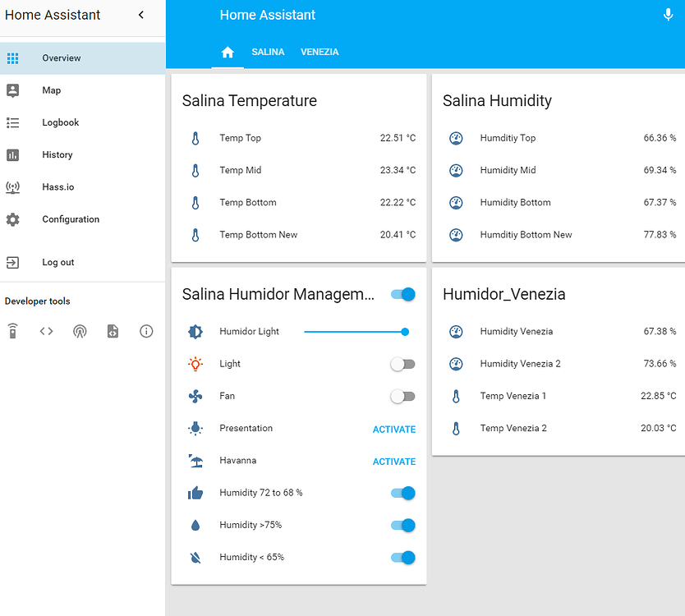Open the Info panel in Developer tools
Viewport: 685px width, 616px height.
[145, 331]
